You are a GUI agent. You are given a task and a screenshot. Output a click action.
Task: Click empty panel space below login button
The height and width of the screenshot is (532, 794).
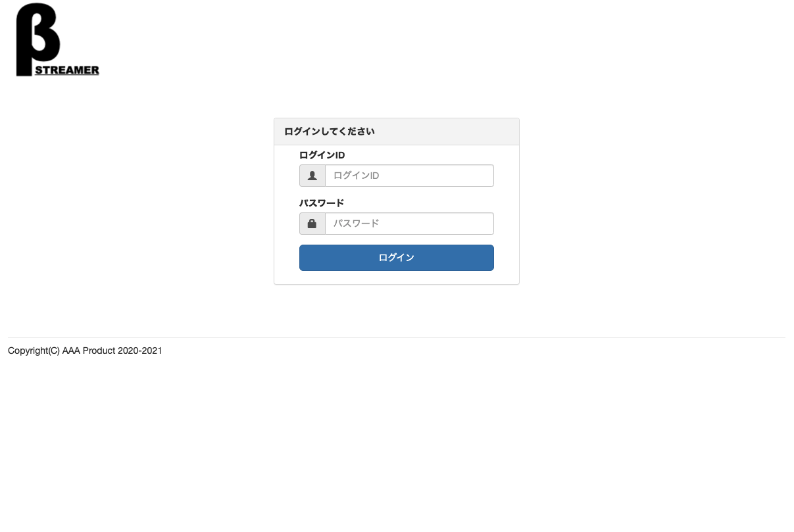tap(397, 278)
